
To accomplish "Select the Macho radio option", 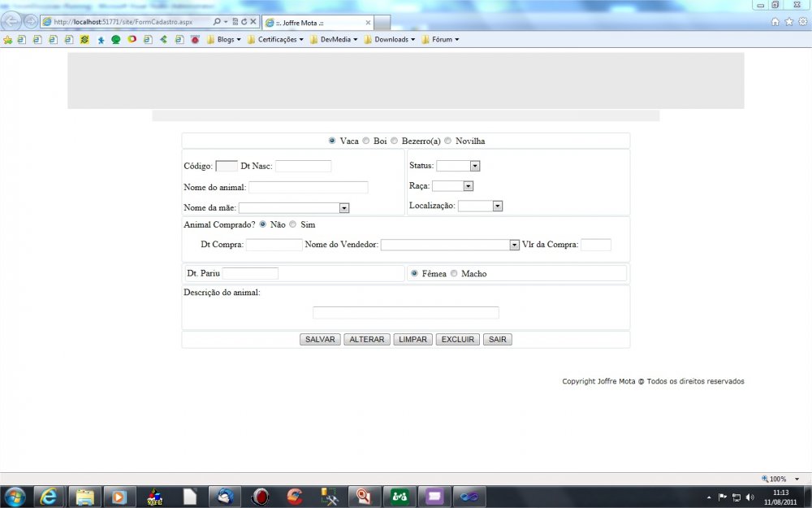I will [454, 274].
